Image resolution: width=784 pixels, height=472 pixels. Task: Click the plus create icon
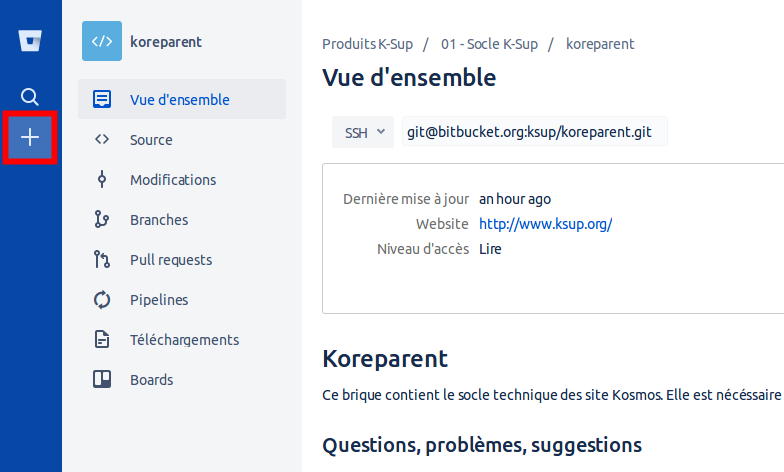pyautogui.click(x=30, y=137)
